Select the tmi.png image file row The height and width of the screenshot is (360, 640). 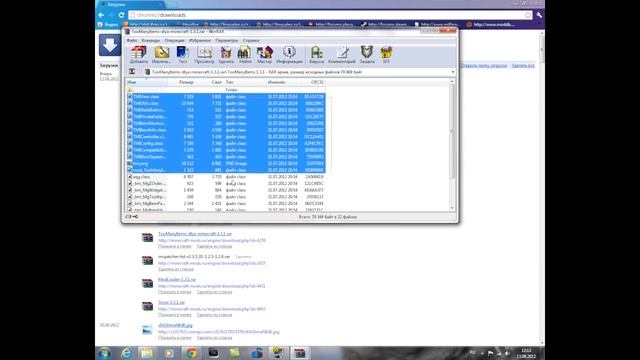tap(226, 163)
